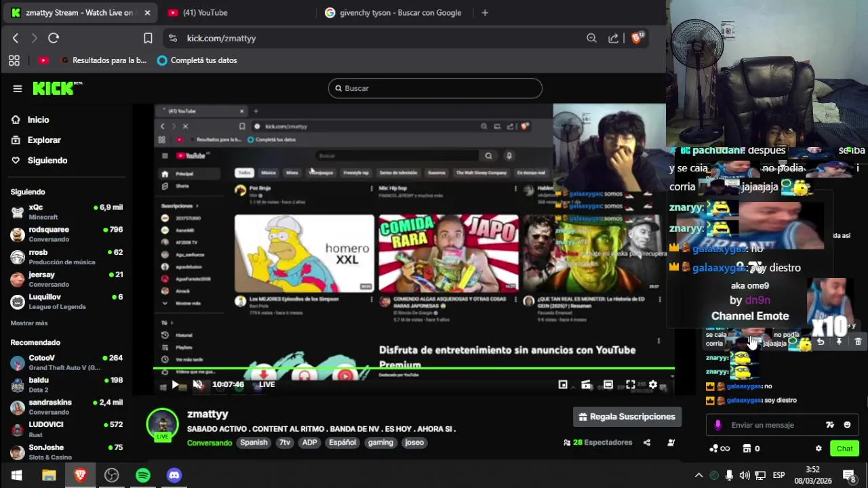Open rodsquaree channel in sidebar
The width and height of the screenshot is (868, 488).
66,235
